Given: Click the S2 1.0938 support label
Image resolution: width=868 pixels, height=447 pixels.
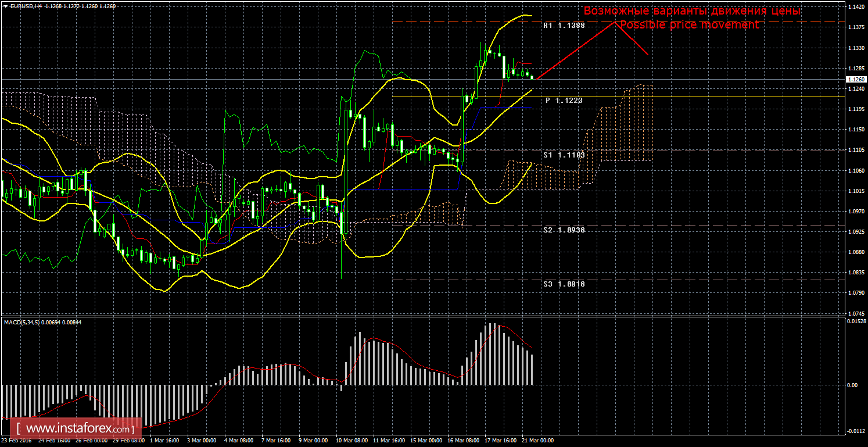Looking at the screenshot, I should 564,230.
